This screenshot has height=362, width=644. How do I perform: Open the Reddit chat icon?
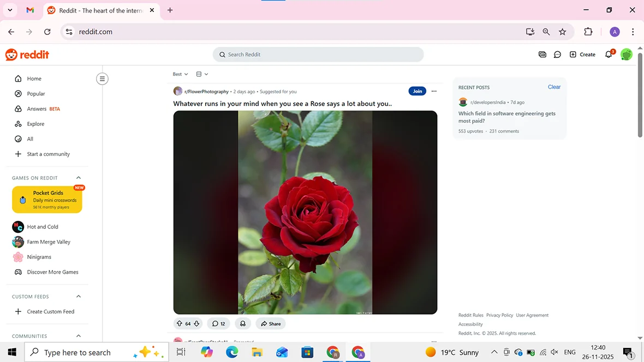pos(557,54)
